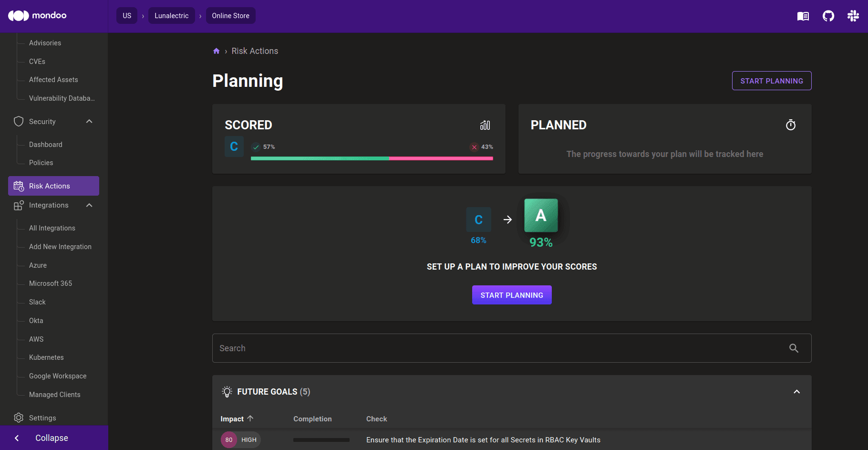Collapse the Security sidebar section
Screen dimensions: 868x450
pyautogui.click(x=89, y=122)
